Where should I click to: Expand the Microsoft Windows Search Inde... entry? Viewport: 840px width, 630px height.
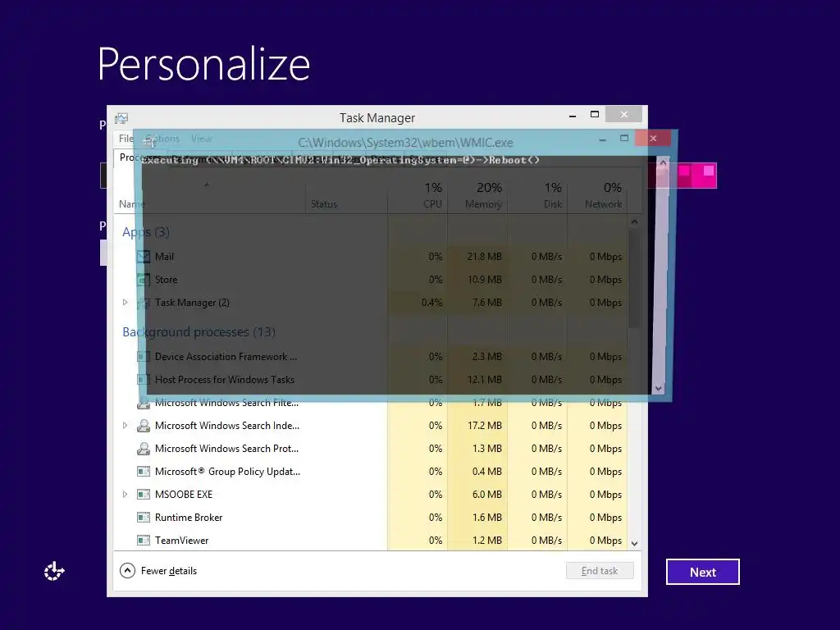coord(125,426)
